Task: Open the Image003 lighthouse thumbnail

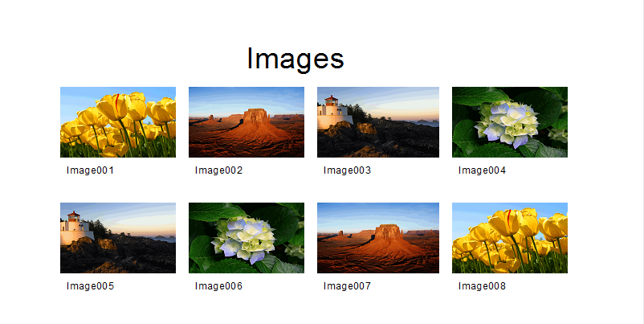Action: pyautogui.click(x=378, y=122)
